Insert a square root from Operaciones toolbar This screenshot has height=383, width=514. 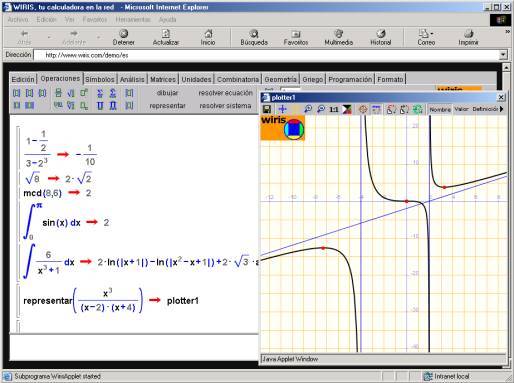pyautogui.click(x=71, y=93)
